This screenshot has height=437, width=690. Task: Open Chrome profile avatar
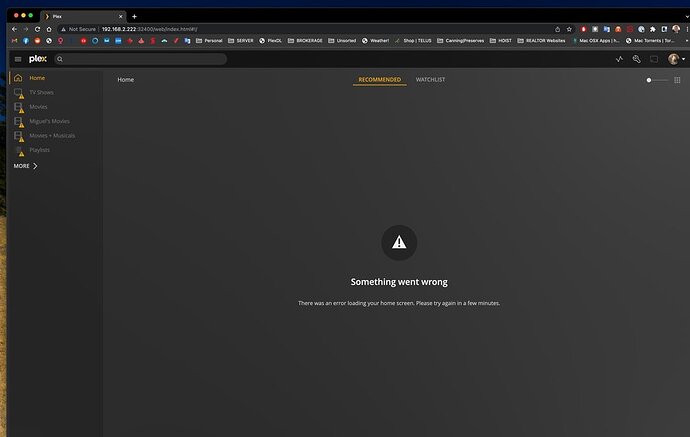click(676, 29)
